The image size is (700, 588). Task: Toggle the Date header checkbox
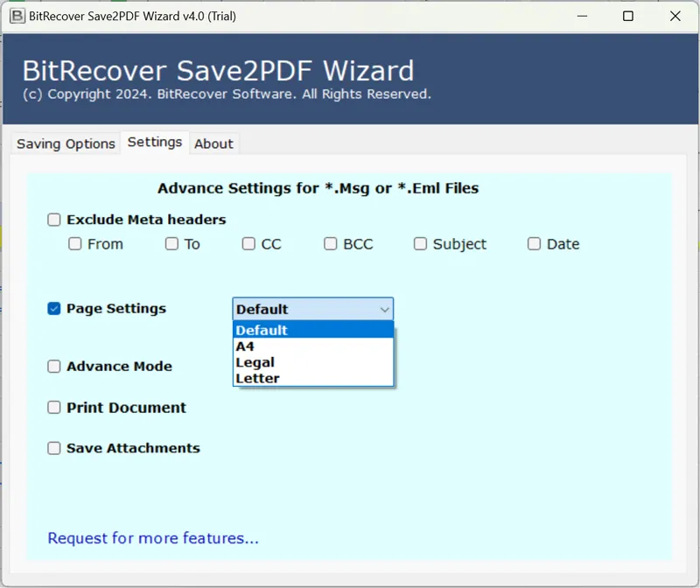(534, 244)
